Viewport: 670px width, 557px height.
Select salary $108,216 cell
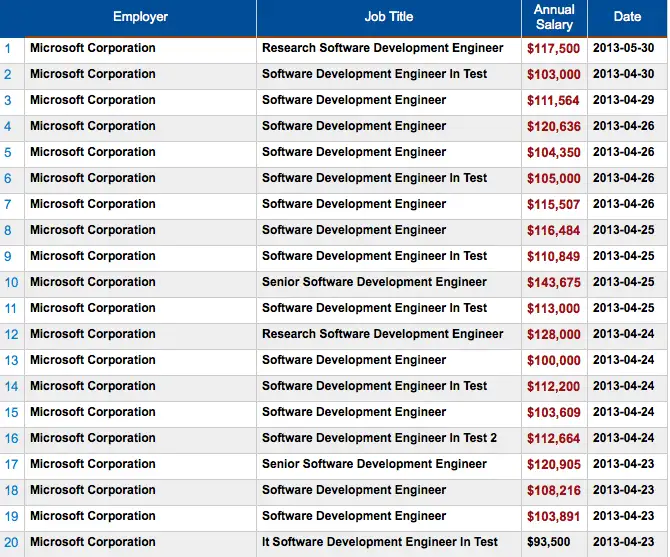pyautogui.click(x=553, y=491)
